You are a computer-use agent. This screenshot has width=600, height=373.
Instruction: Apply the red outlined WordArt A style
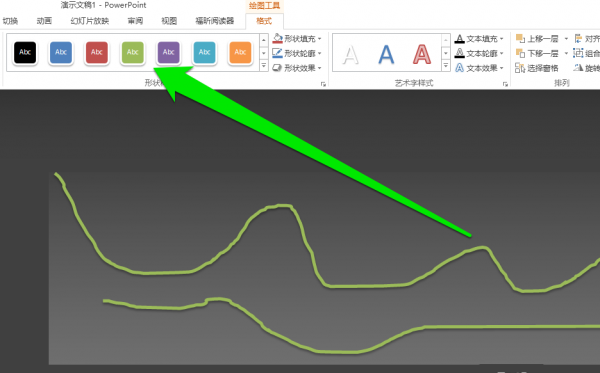pos(422,54)
